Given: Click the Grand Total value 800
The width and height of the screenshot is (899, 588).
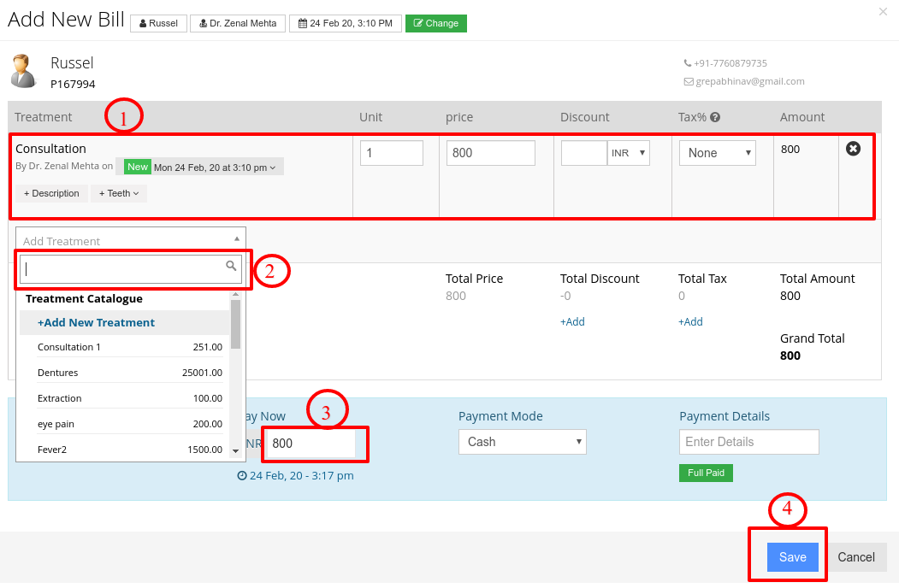Looking at the screenshot, I should click(790, 356).
